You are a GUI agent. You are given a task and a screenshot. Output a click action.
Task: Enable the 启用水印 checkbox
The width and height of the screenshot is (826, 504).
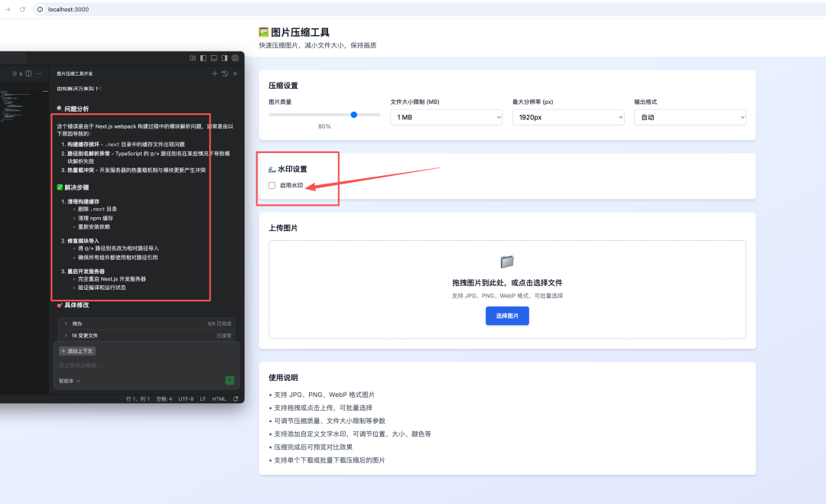(x=272, y=185)
